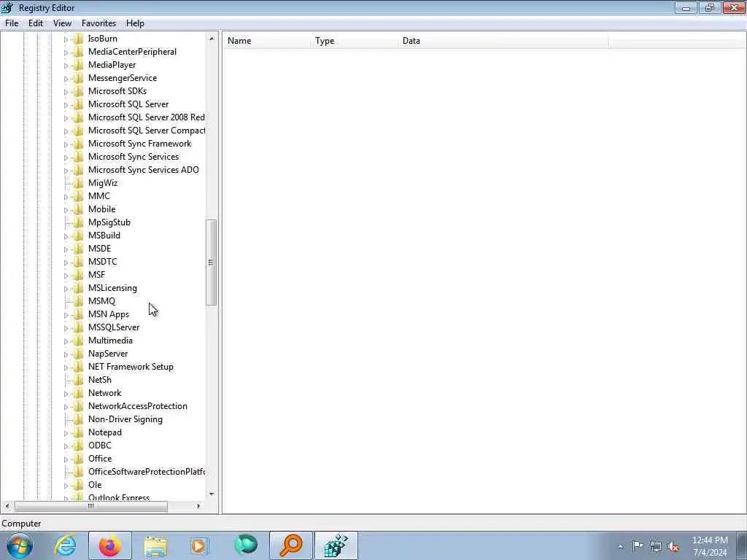Image resolution: width=747 pixels, height=560 pixels.
Task: Click the Mobile folder icon
Action: tap(79, 209)
